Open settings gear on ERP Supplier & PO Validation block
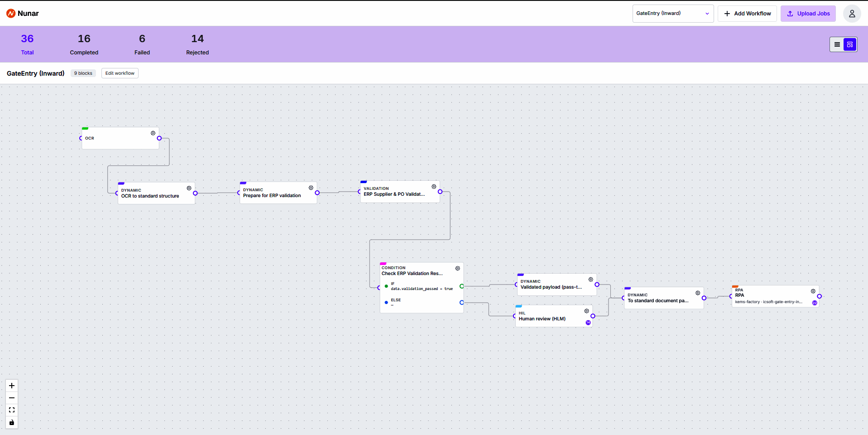 point(434,187)
